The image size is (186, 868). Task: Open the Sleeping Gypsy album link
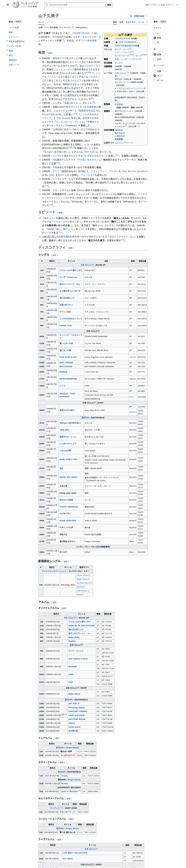(x=77, y=707)
